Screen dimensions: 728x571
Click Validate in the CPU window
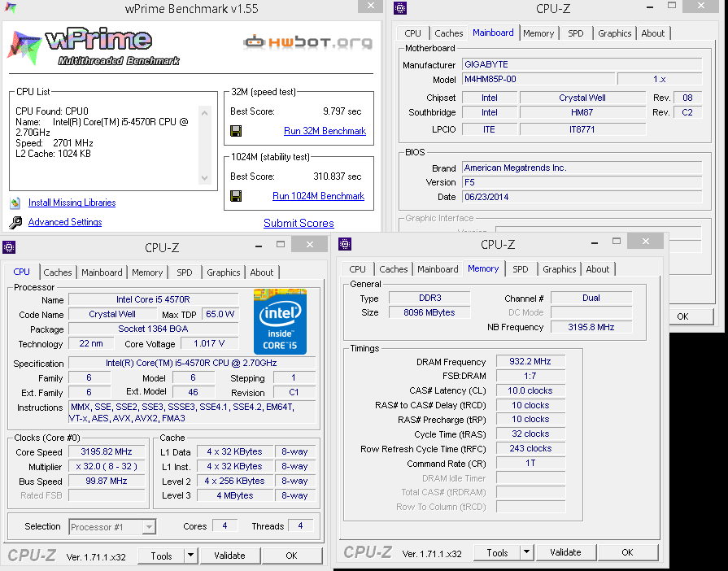(x=229, y=556)
